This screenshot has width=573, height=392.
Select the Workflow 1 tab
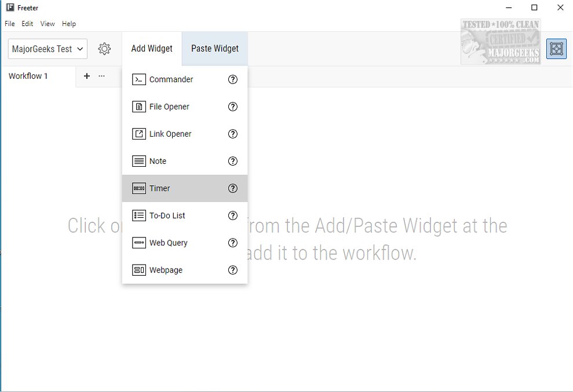28,76
